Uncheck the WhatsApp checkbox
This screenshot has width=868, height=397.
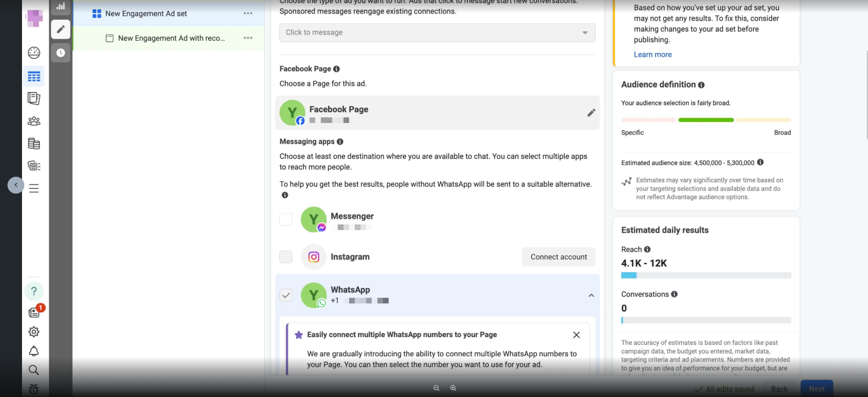pos(286,295)
